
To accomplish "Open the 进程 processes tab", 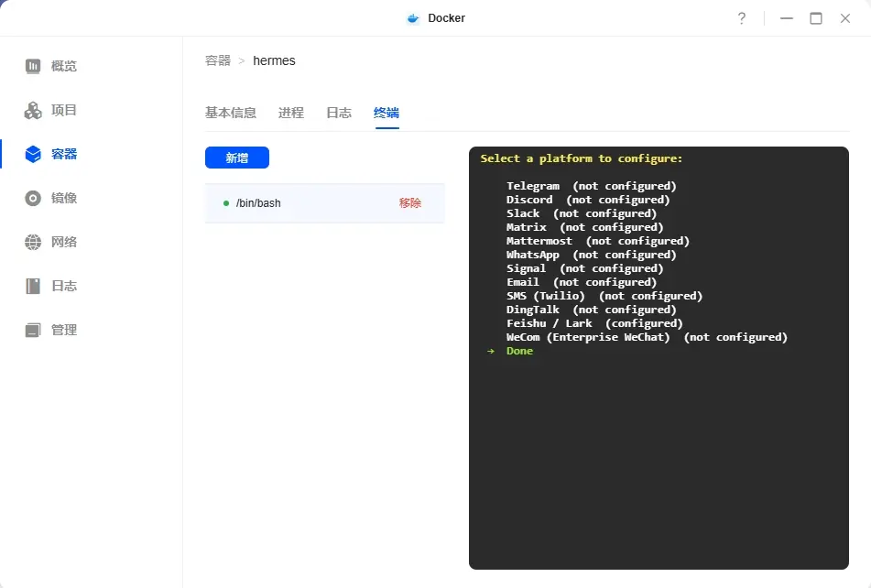I will [291, 113].
